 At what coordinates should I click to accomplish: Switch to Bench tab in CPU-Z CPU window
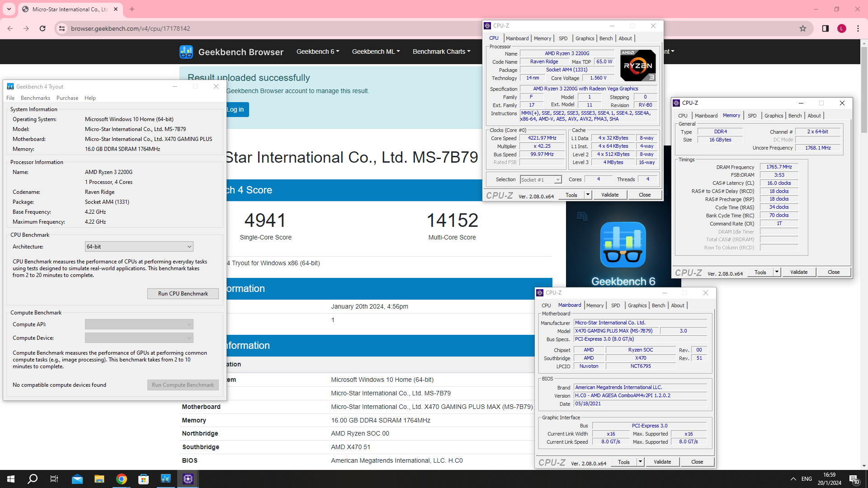click(606, 38)
